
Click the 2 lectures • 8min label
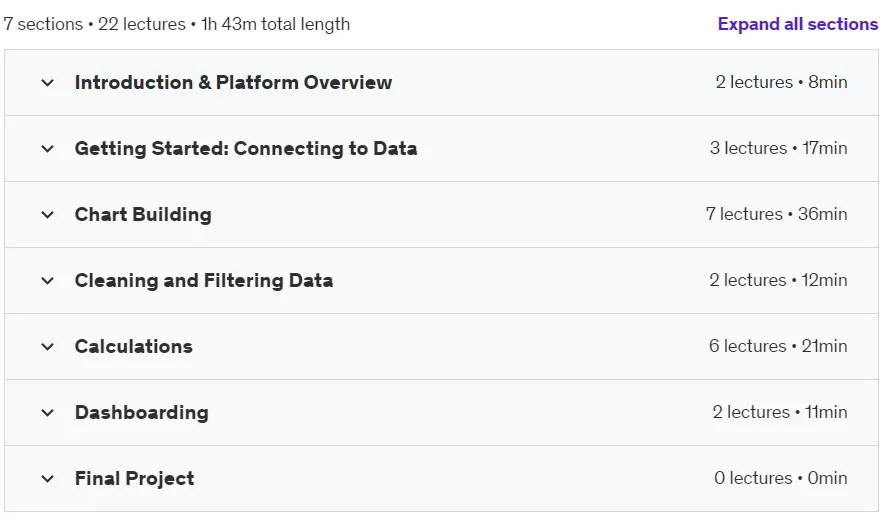tap(781, 82)
